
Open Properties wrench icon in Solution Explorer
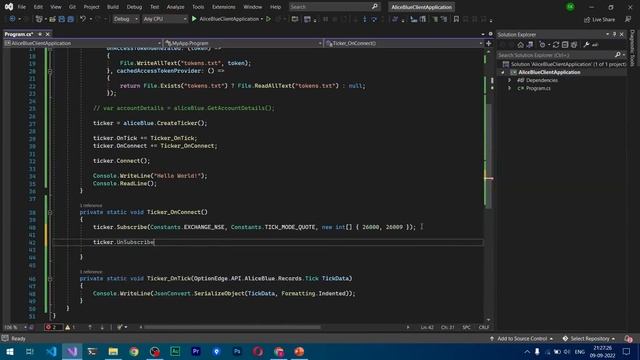coord(587,45)
